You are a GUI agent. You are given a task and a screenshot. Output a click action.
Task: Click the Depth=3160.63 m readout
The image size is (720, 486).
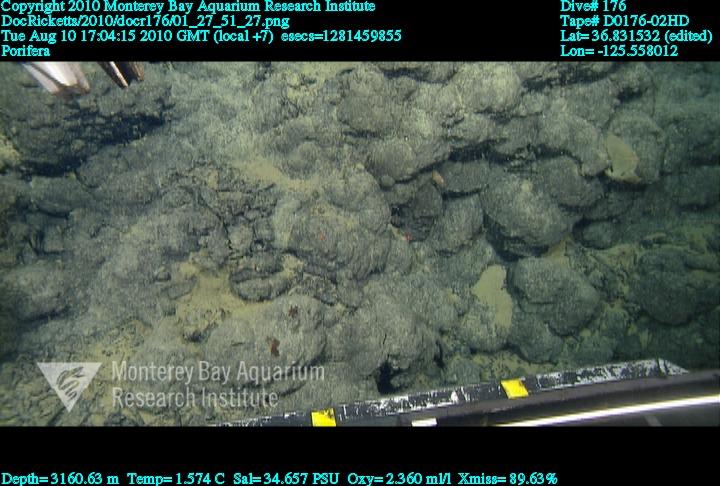tap(61, 478)
